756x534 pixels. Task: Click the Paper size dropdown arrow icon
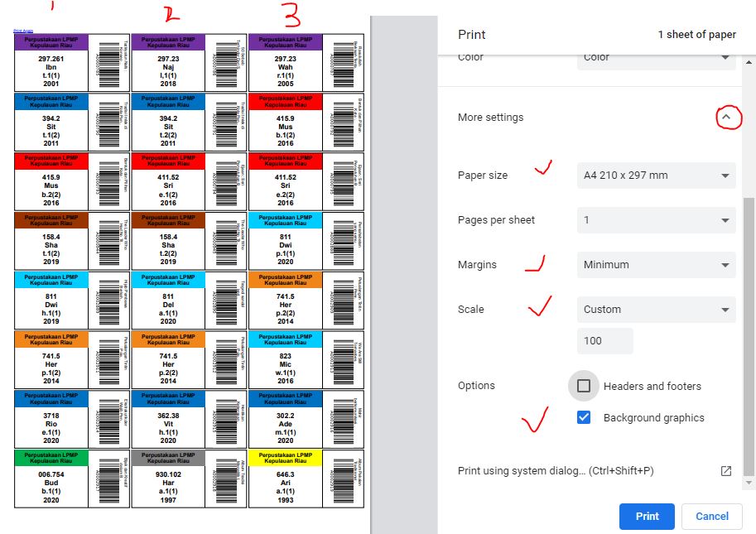[x=725, y=175]
